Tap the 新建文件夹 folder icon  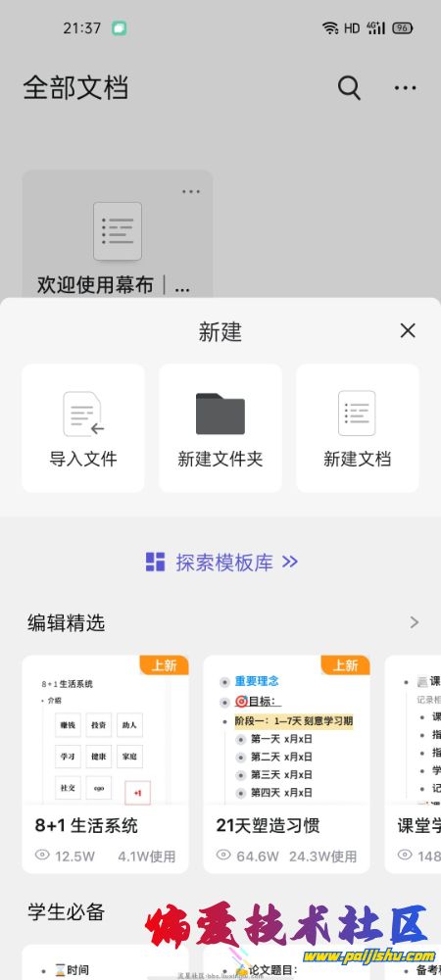click(x=220, y=414)
